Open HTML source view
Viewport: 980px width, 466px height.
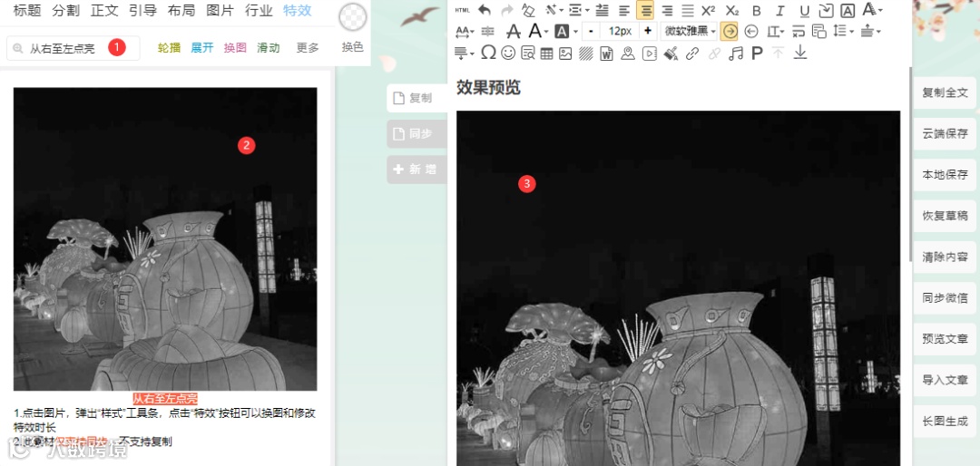[463, 11]
